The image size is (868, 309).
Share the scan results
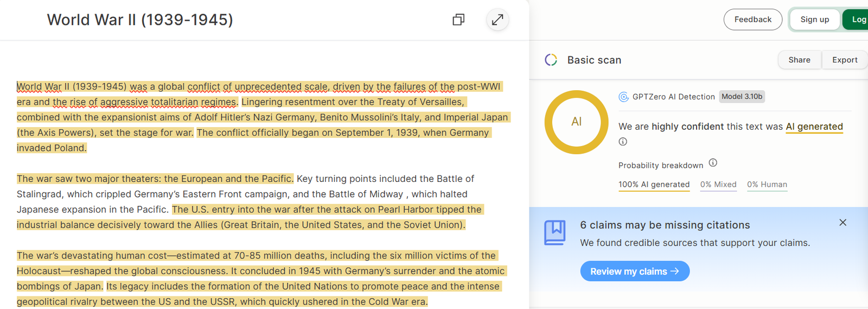(x=799, y=60)
